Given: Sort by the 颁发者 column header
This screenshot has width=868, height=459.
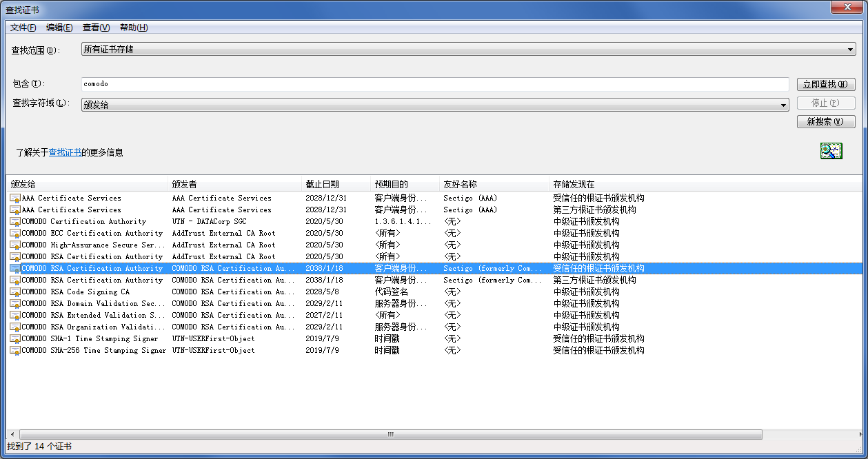Looking at the screenshot, I should click(234, 184).
